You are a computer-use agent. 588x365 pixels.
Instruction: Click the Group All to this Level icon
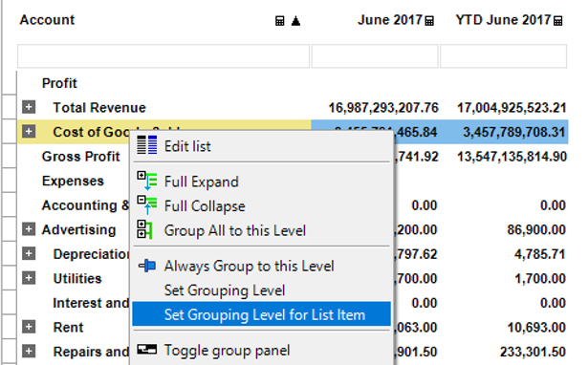click(144, 229)
